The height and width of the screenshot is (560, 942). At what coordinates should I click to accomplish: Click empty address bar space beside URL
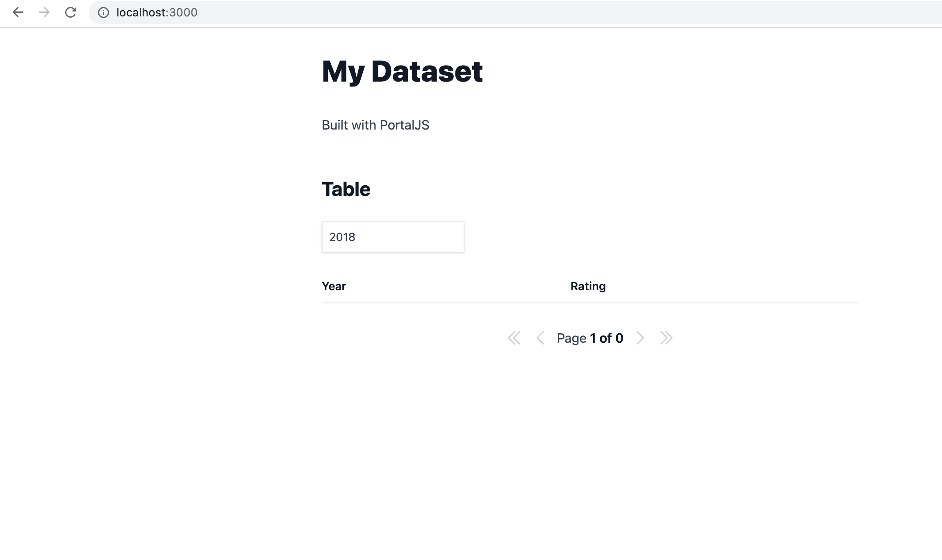(533, 12)
